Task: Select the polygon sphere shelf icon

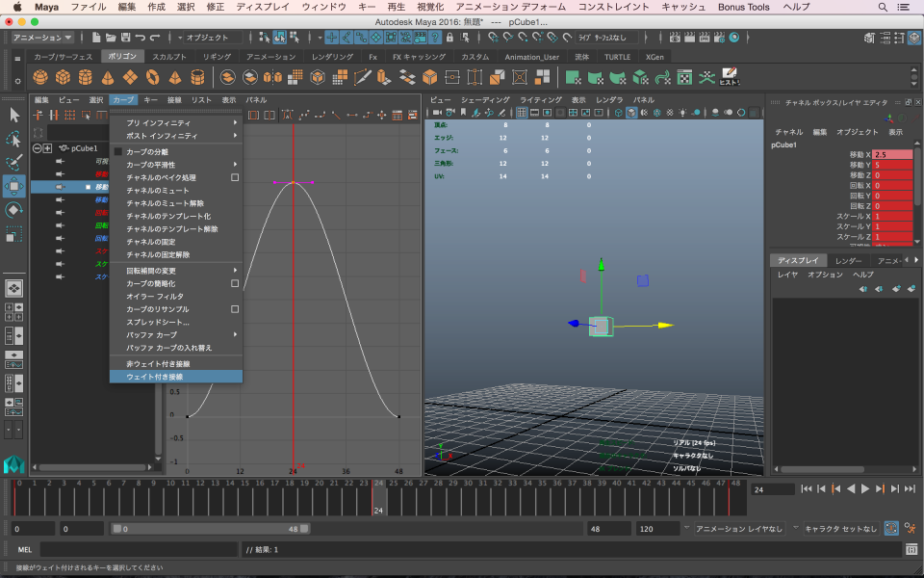Action: pyautogui.click(x=40, y=77)
